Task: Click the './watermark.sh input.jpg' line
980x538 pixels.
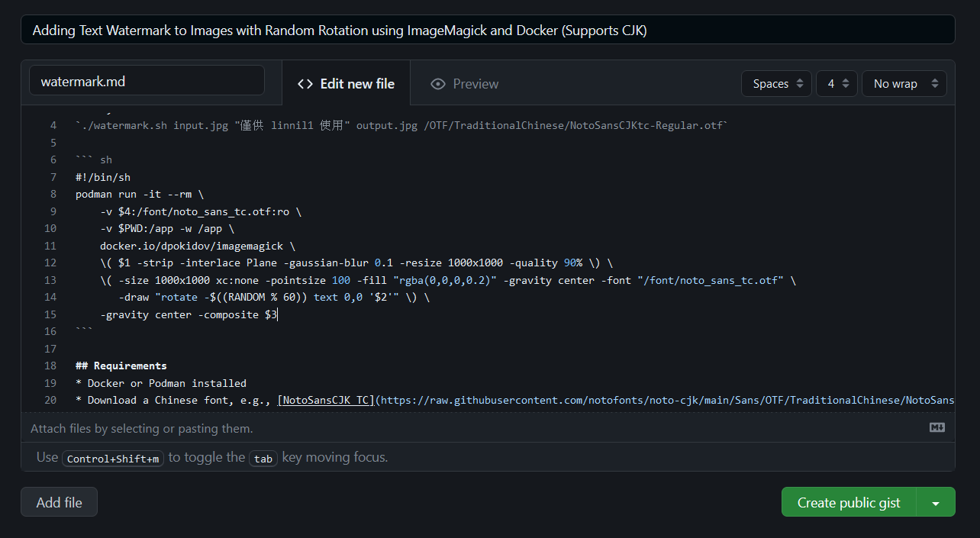Action: click(x=402, y=125)
